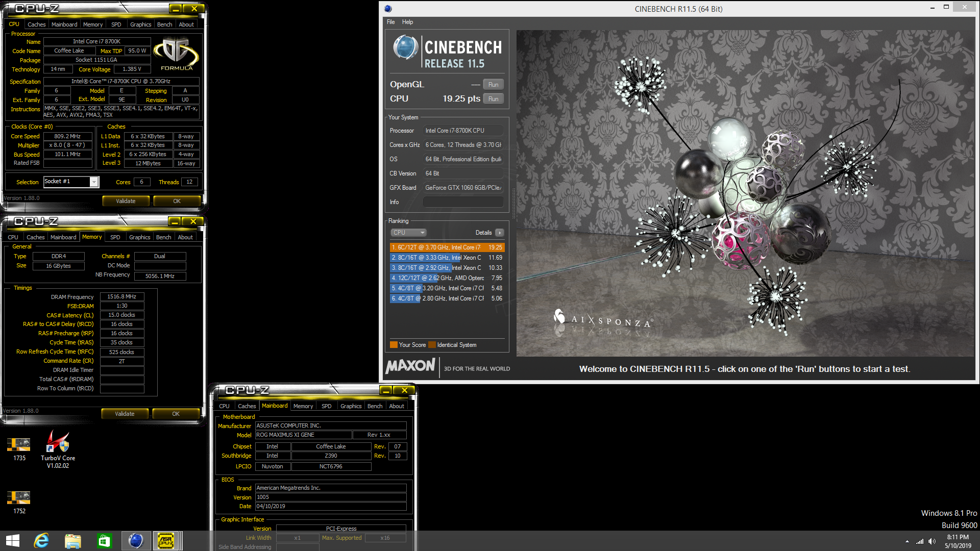Click the NB Frequency value 5056.1 MHz
Viewport: 980px width, 551px height.
(160, 276)
